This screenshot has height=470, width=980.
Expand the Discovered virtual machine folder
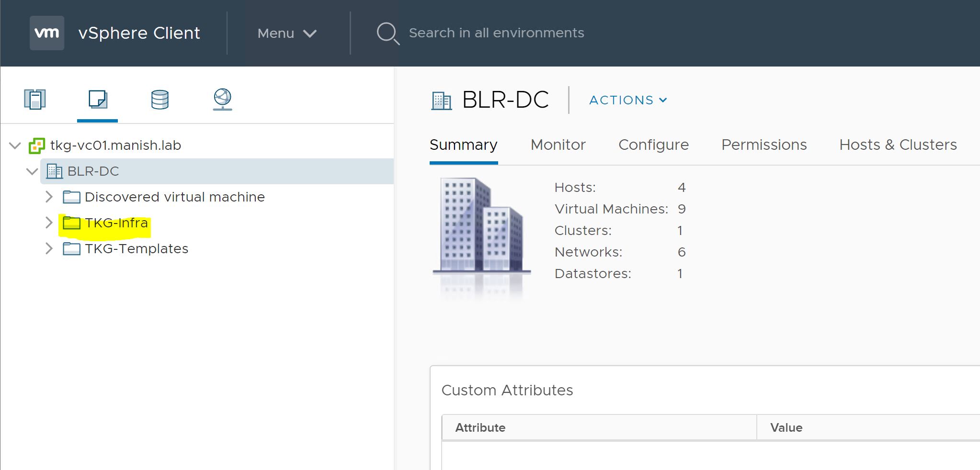(x=49, y=197)
